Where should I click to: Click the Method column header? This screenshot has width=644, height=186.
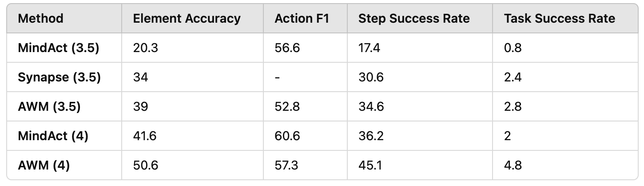(40, 19)
